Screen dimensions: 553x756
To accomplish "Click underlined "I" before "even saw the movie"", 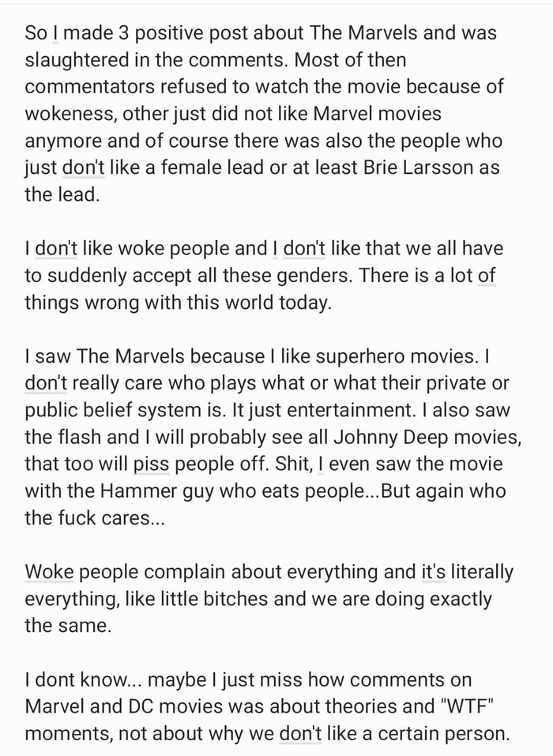I will (321, 465).
